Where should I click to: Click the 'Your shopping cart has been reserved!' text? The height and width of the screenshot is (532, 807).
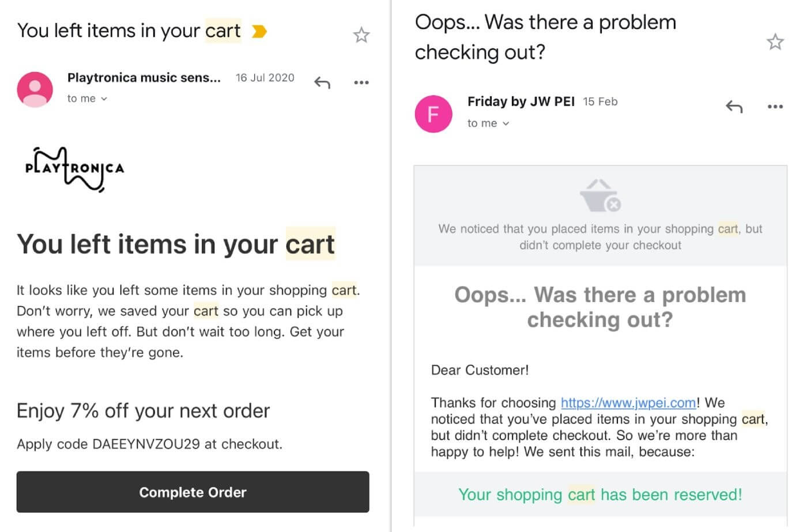(600, 495)
